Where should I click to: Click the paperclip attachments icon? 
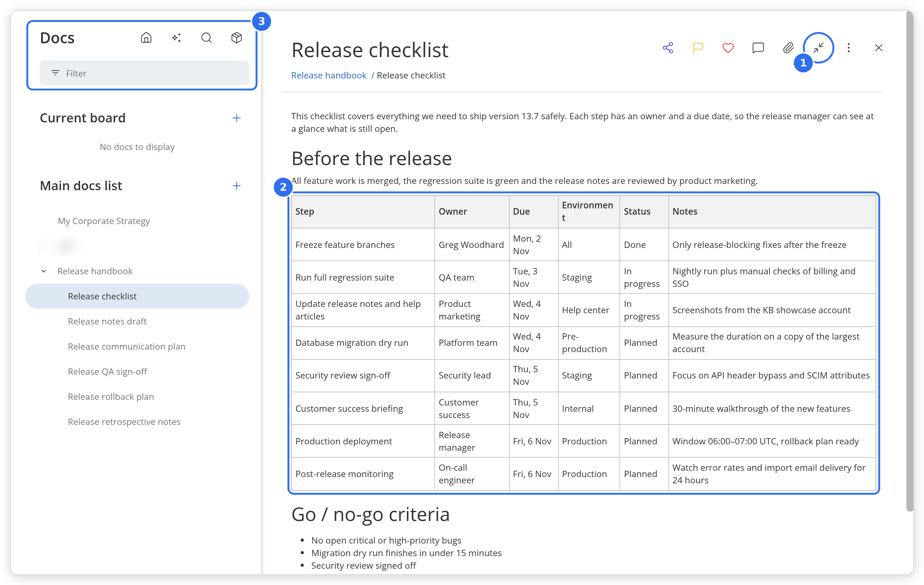788,48
